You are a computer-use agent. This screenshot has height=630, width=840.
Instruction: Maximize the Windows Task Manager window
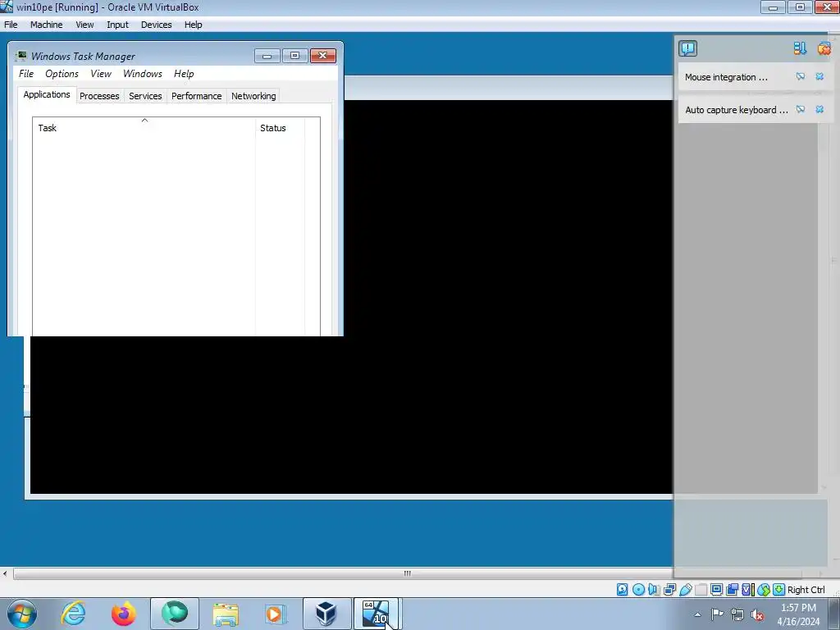pos(294,56)
